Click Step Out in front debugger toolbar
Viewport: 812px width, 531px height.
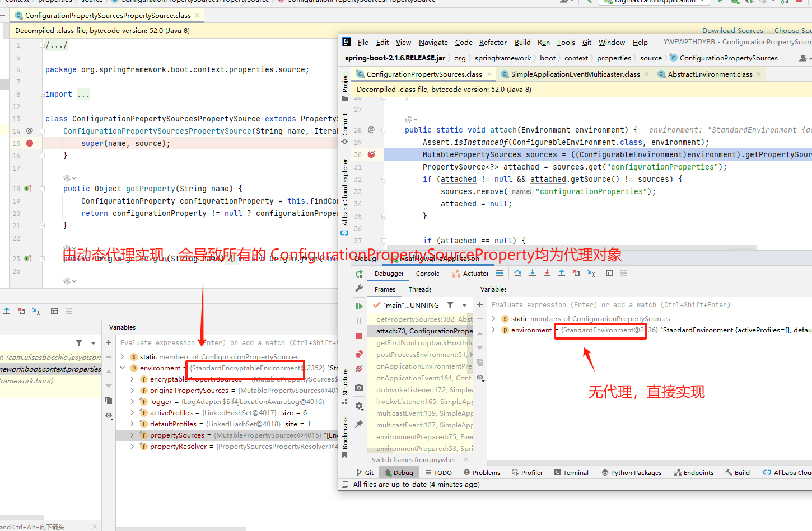click(562, 273)
